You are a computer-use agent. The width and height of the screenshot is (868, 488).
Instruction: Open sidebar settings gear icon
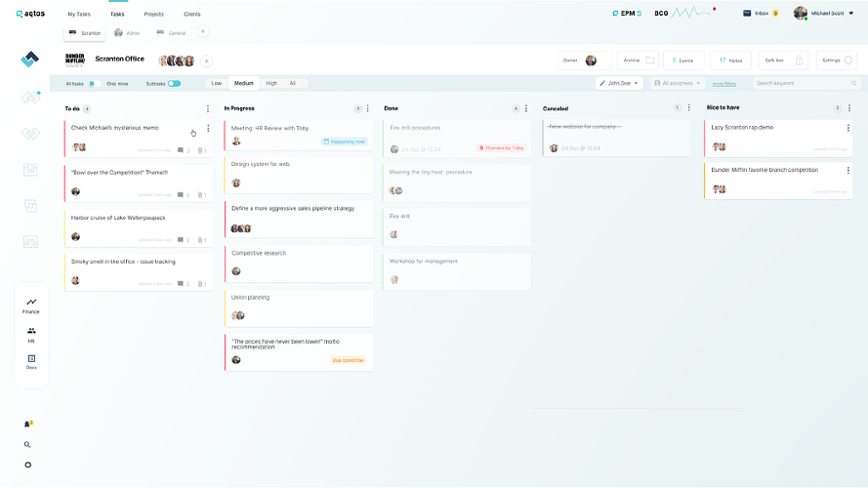click(27, 465)
